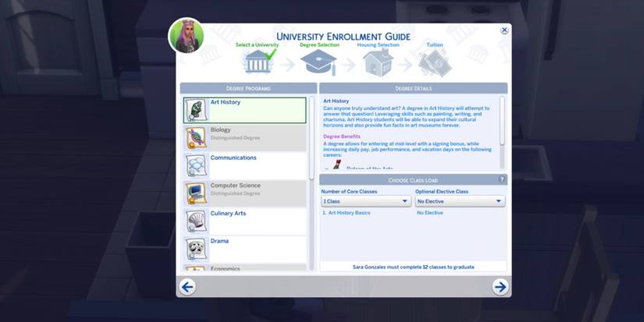The width and height of the screenshot is (644, 322).
Task: Click the Optional Elective Class label
Action: pyautogui.click(x=442, y=192)
